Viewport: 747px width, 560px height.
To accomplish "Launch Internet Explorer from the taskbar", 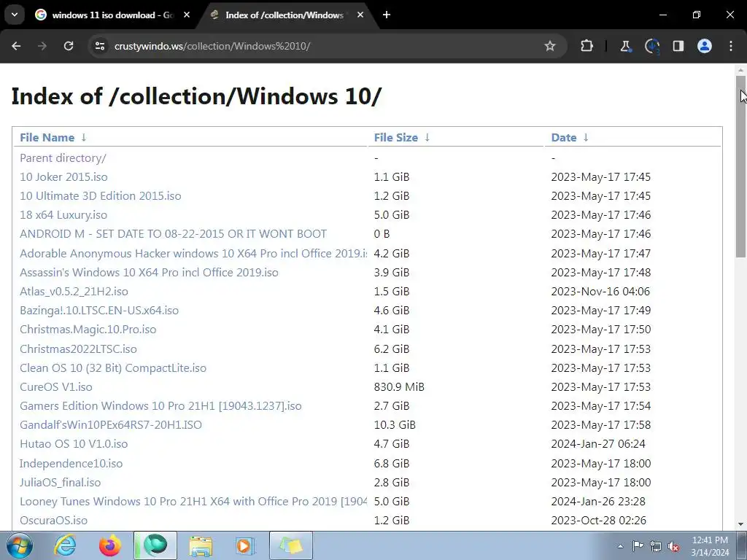I will [65, 545].
